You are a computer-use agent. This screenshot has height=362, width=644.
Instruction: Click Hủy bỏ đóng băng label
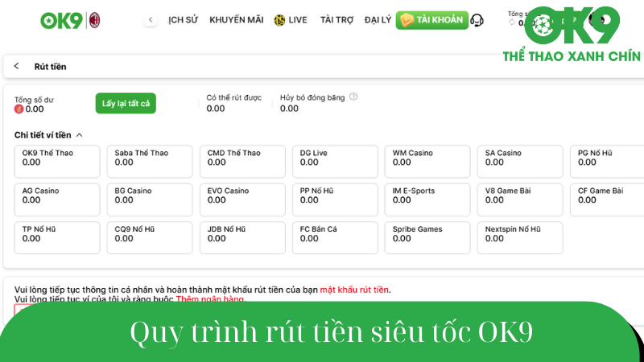[312, 97]
